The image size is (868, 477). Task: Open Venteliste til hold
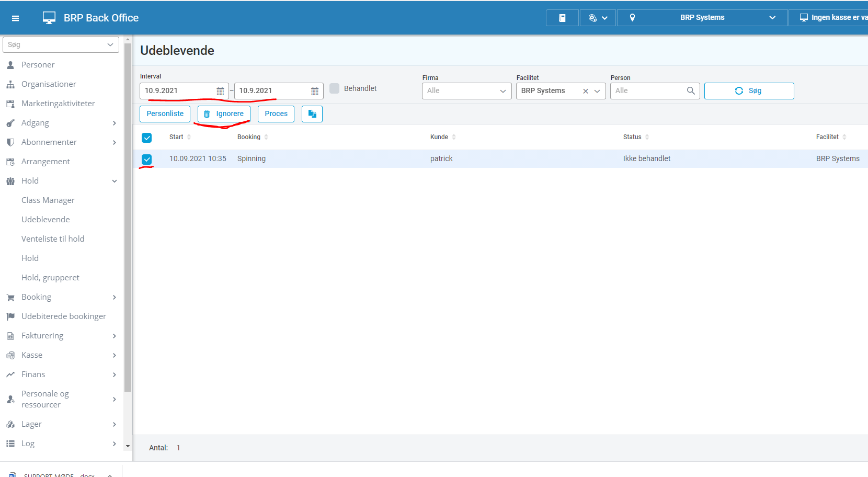click(53, 239)
